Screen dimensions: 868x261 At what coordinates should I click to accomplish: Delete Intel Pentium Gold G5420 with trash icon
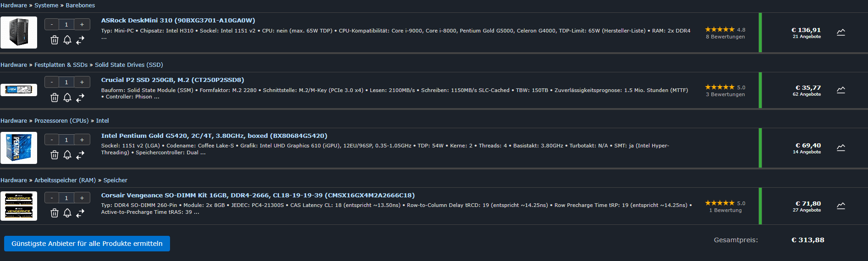click(x=55, y=155)
